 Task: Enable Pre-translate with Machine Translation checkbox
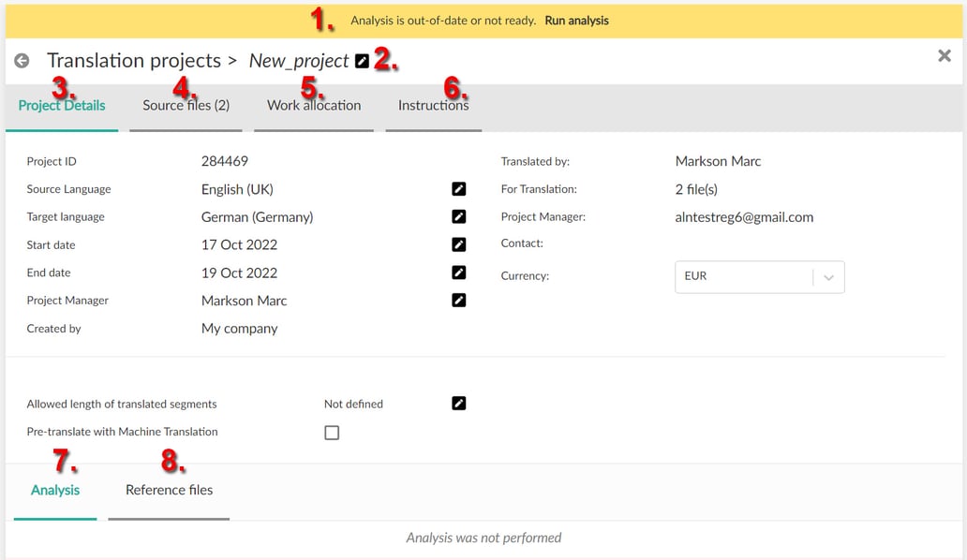coord(332,433)
